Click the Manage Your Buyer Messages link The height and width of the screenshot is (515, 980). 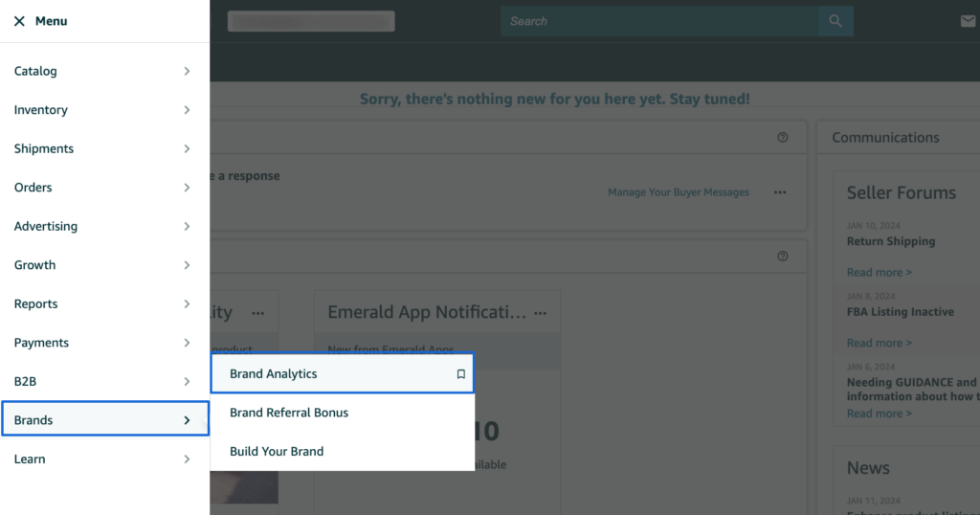pyautogui.click(x=679, y=192)
